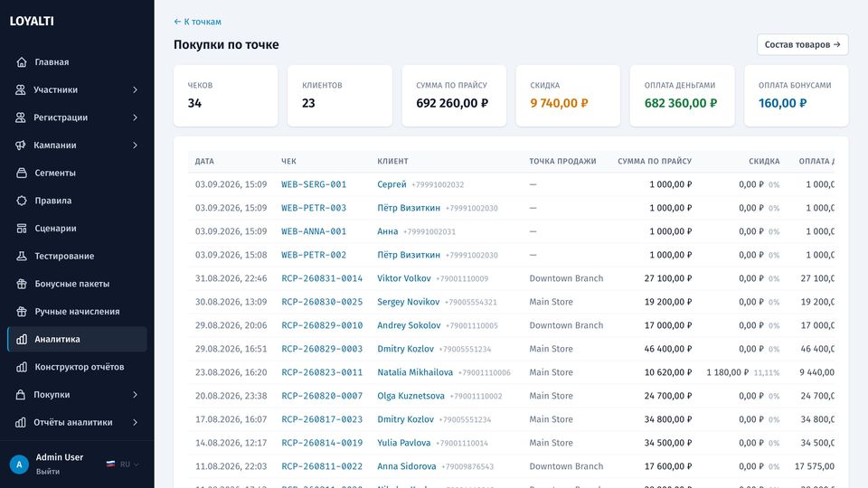The image size is (868, 488).
Task: Open the Главная menu item
Action: [x=77, y=62]
